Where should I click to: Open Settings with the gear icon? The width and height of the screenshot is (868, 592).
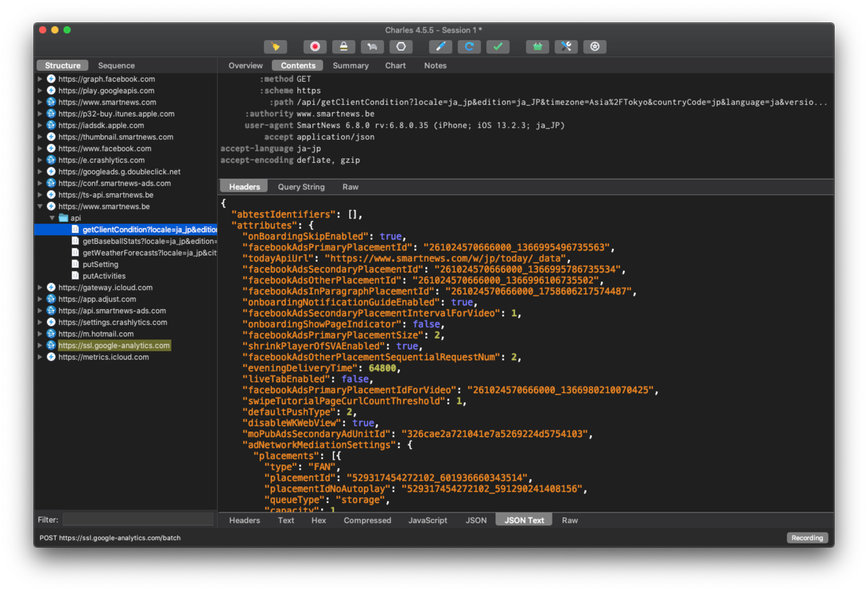pyautogui.click(x=595, y=46)
